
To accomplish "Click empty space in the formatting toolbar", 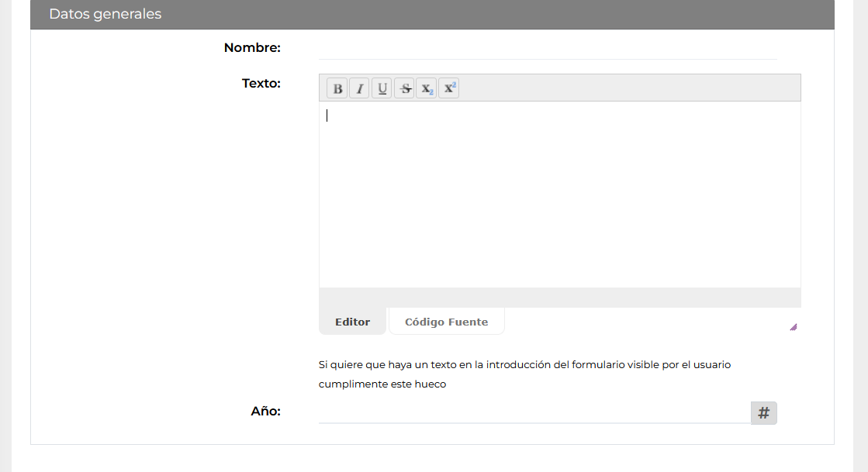I will 629,88.
